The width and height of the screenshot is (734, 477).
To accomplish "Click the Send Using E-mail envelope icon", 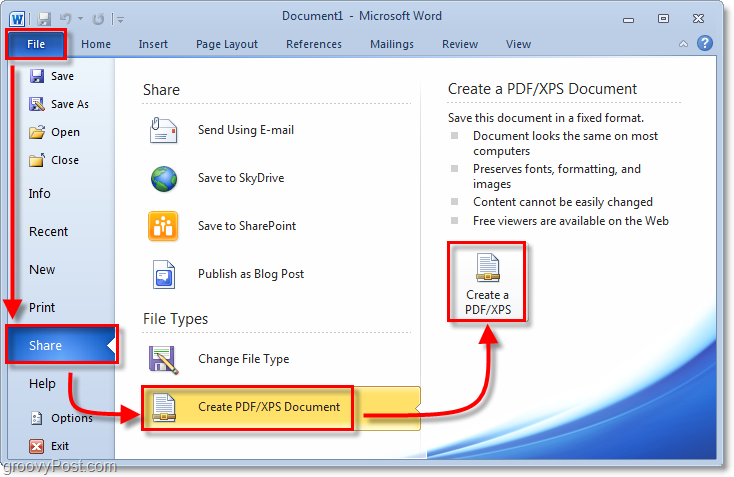I will 163,130.
